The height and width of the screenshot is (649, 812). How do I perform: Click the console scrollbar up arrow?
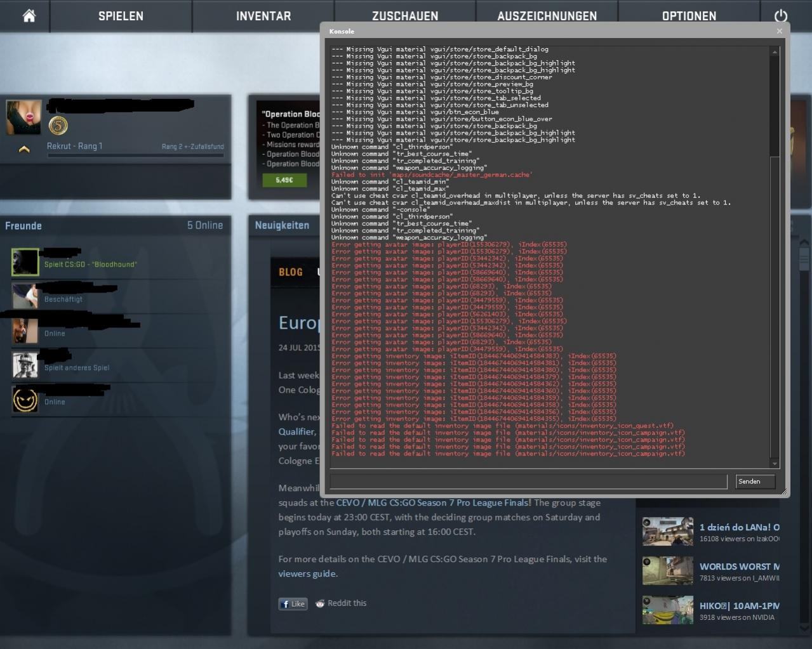click(x=775, y=51)
